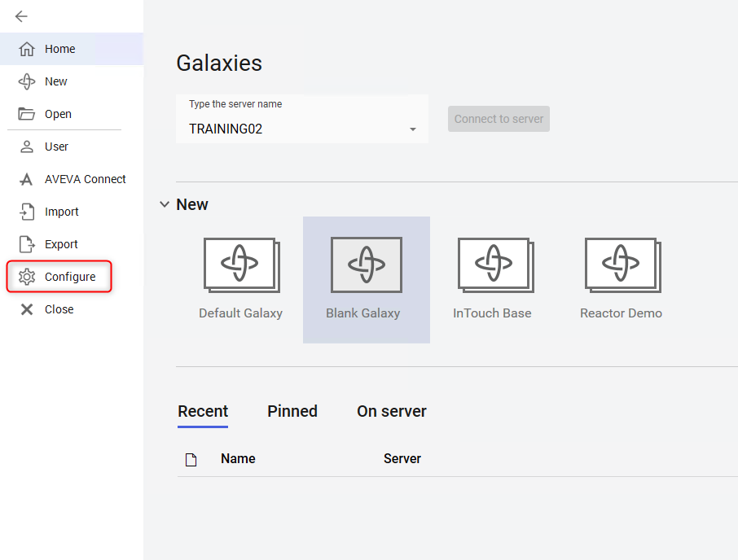Screen dimensions: 738x560
Task: Choose Import in the sidebar
Action: pos(72,212)
